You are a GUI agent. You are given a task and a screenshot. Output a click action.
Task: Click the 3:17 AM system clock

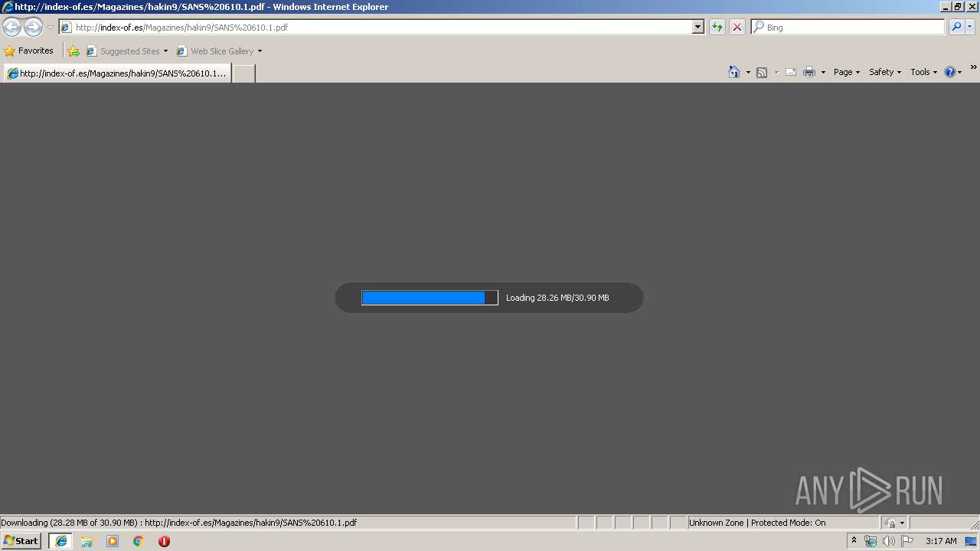941,541
